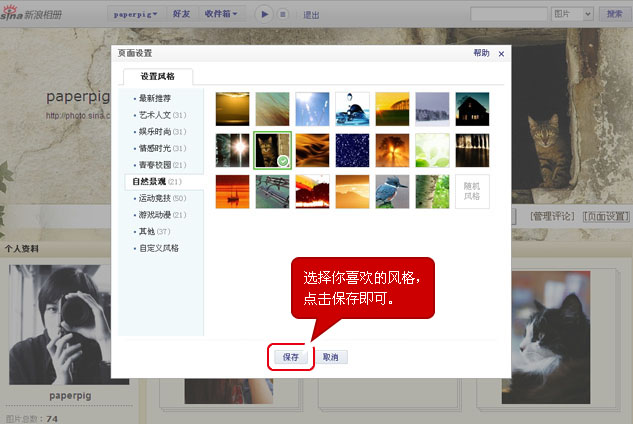
Task: Select the 艺术人文 category
Action: [x=162, y=115]
